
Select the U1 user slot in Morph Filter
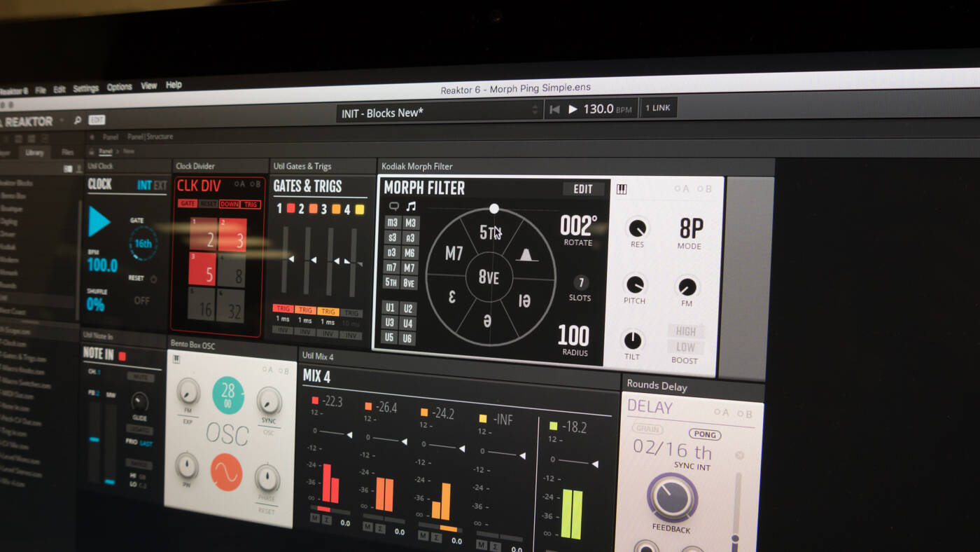point(391,308)
